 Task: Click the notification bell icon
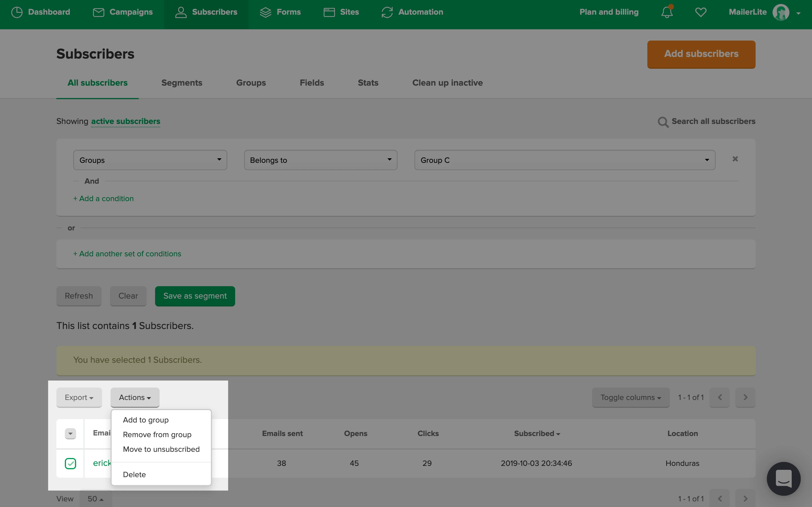point(667,12)
